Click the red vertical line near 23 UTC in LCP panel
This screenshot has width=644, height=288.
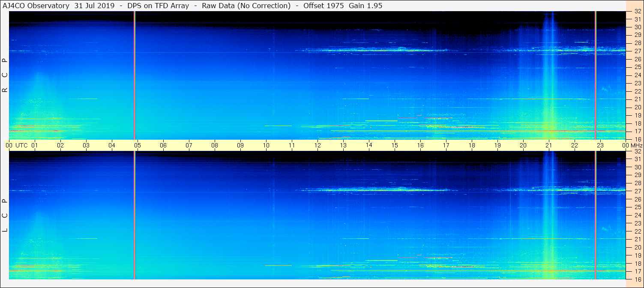click(x=596, y=215)
